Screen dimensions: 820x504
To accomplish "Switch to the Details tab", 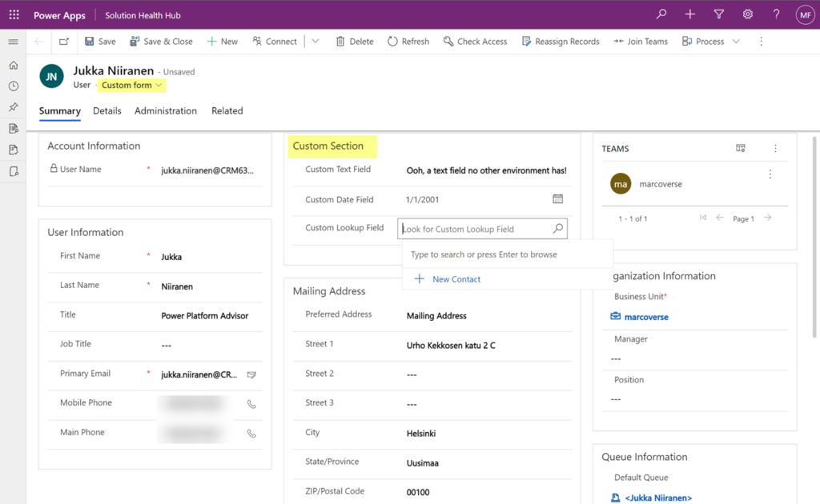I will (x=107, y=110).
